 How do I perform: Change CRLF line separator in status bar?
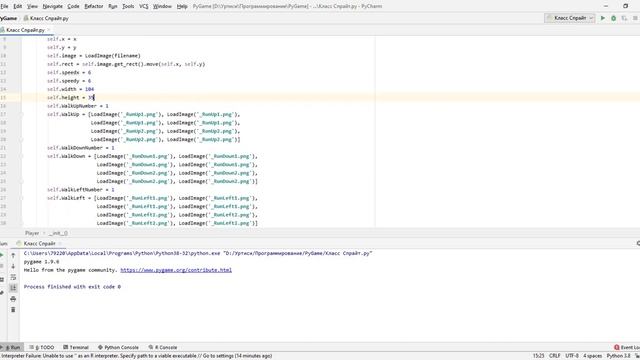[555, 356]
